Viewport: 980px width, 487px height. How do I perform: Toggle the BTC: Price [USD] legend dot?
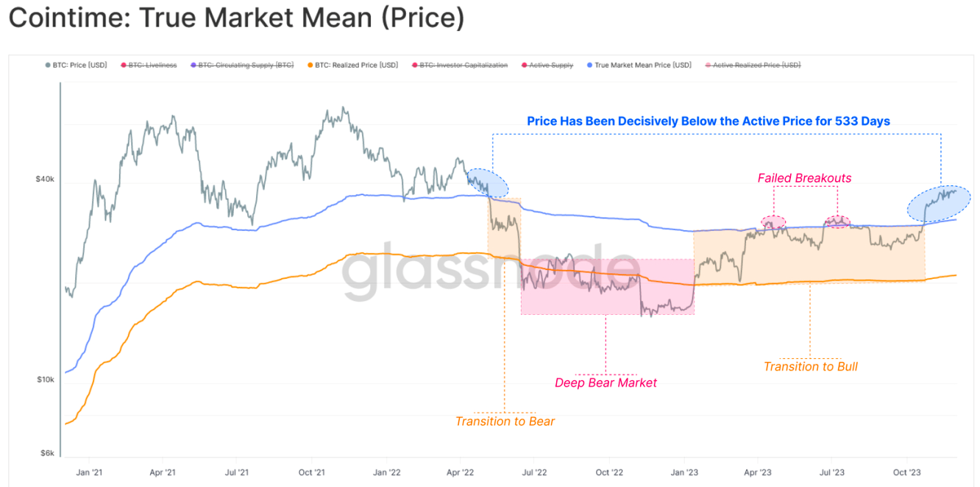point(48,65)
